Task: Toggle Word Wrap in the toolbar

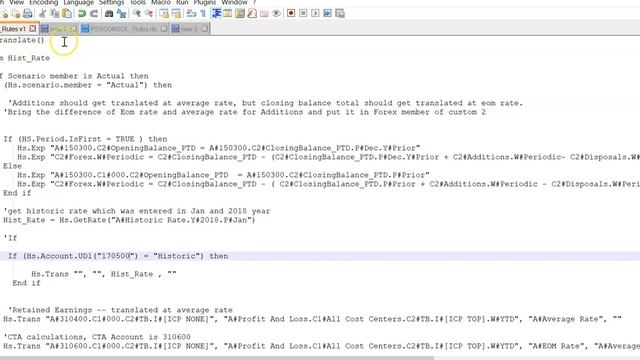Action: pos(191,13)
